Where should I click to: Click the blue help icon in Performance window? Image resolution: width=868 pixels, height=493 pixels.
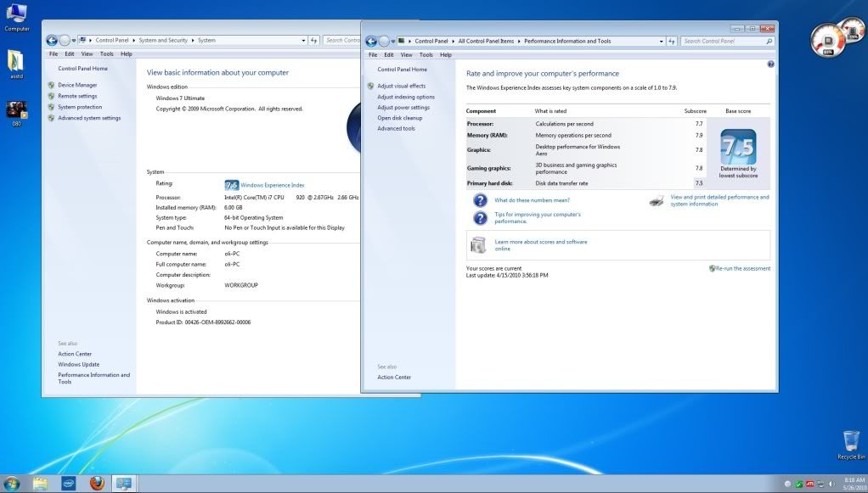tap(770, 64)
